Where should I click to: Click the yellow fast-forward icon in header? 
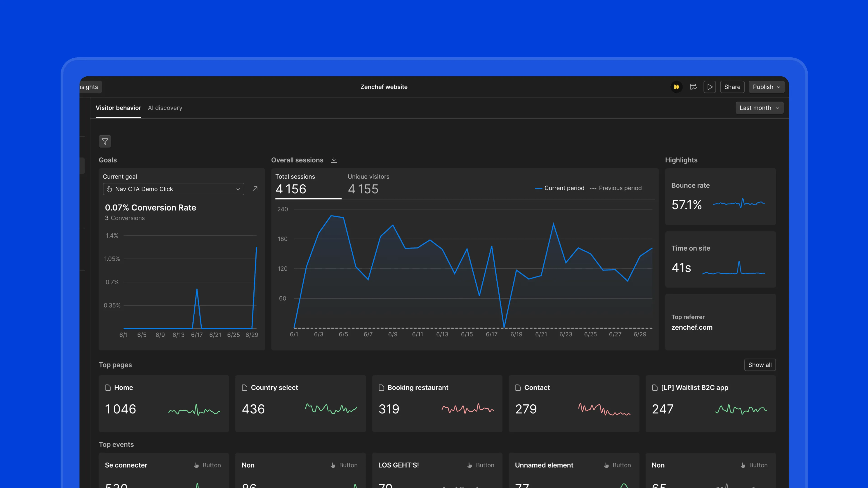pos(676,87)
